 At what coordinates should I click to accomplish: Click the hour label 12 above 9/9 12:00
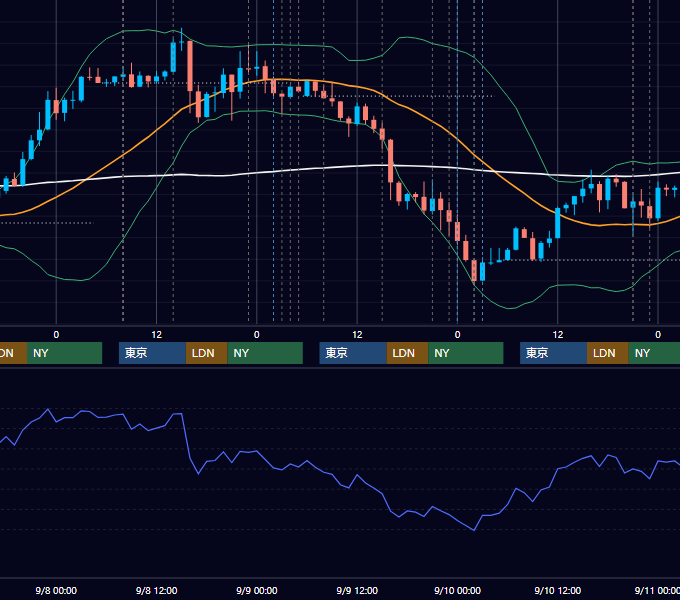click(357, 335)
